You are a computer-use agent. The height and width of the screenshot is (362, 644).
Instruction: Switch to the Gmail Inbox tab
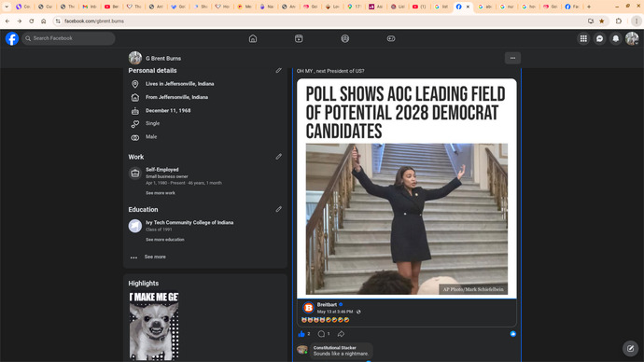(90, 7)
